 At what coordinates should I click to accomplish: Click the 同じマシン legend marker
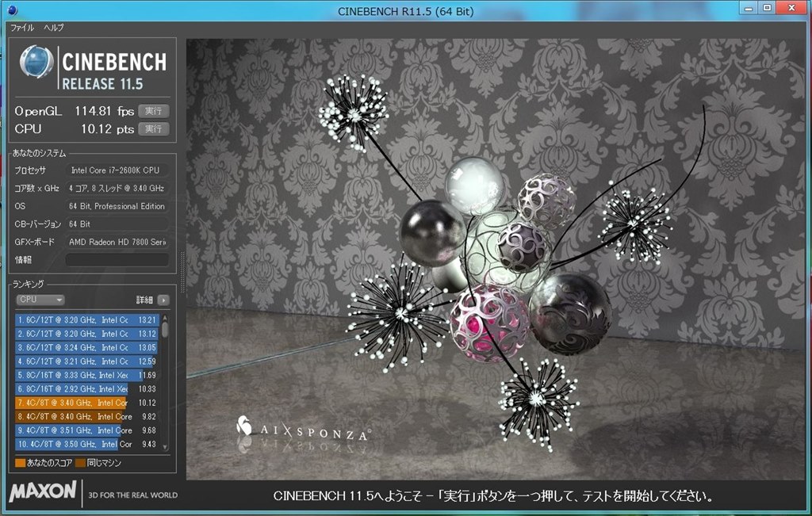pos(80,462)
